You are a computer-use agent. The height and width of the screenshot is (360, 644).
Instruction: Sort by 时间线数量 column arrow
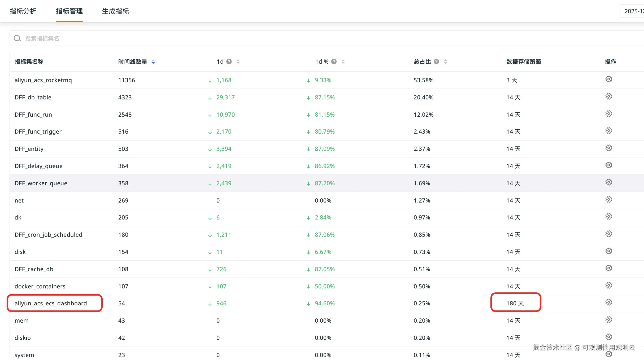coord(153,62)
